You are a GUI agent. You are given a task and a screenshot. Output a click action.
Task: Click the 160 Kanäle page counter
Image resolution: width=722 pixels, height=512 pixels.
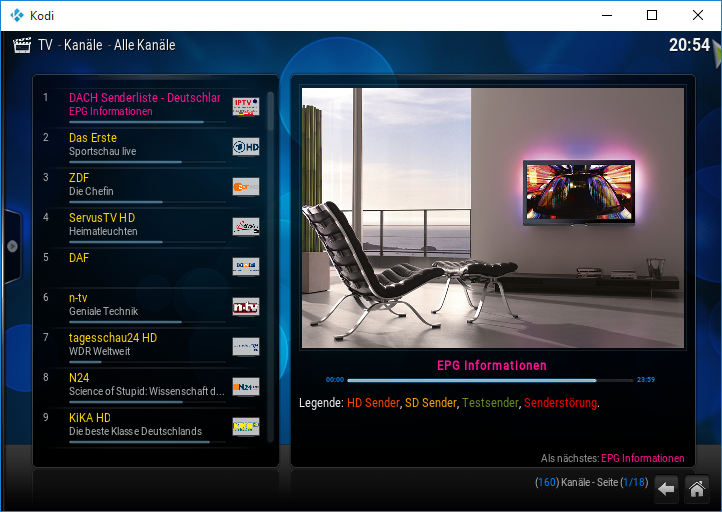click(591, 483)
